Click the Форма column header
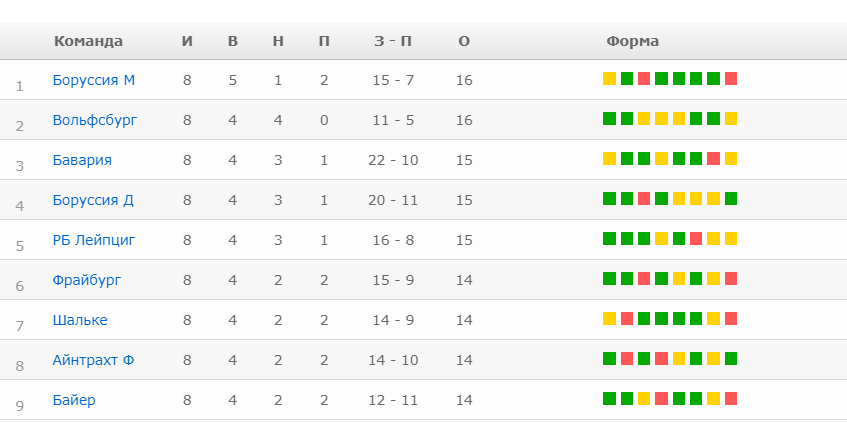Viewport: 847px width, 422px height. [x=632, y=41]
